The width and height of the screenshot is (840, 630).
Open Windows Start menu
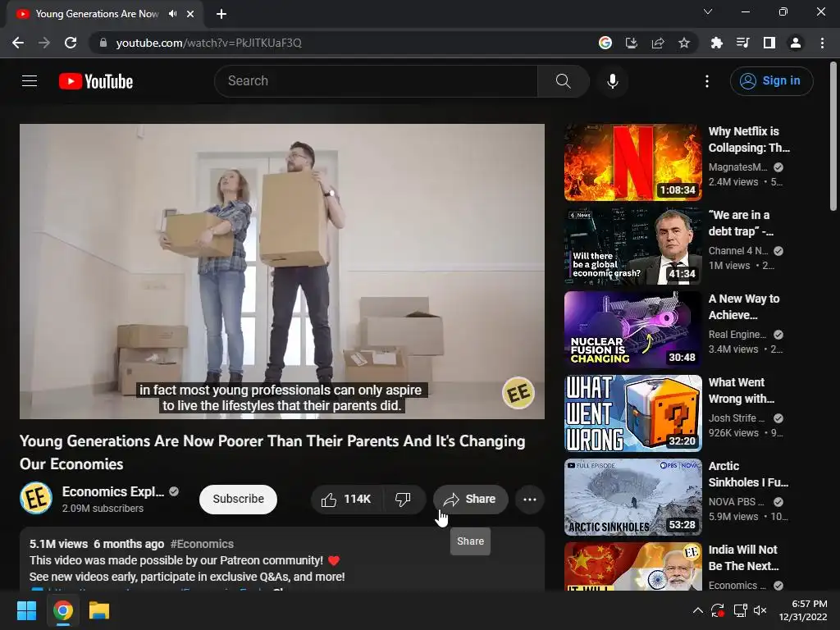pos(26,610)
